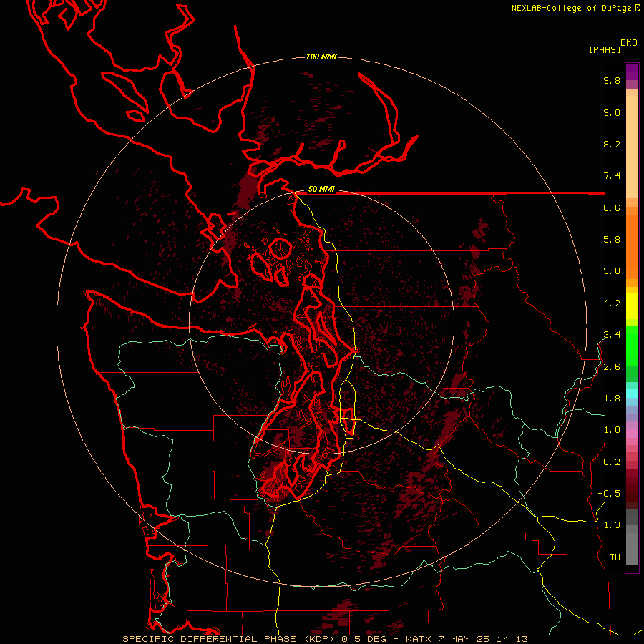Click the 5.0 scale value
Screen dimensions: 644x644
click(612, 271)
